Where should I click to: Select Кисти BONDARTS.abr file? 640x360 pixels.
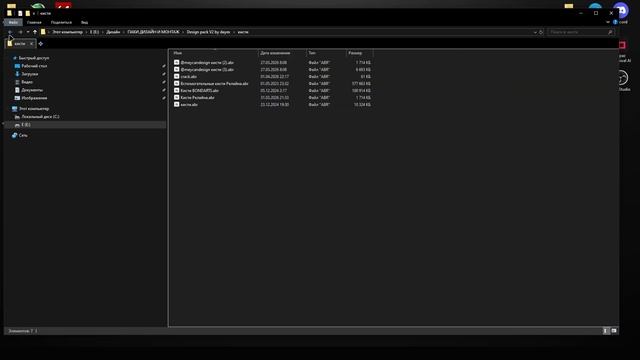200,91
